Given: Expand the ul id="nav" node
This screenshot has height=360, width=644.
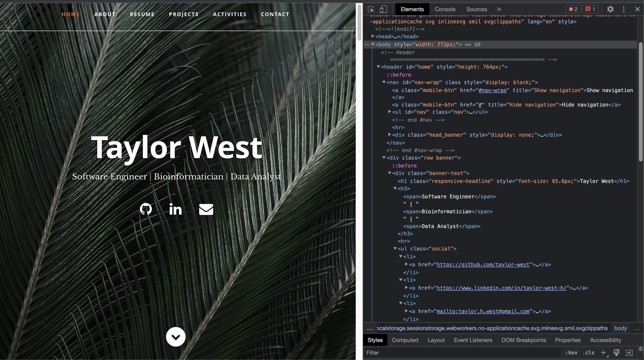Looking at the screenshot, I should (390, 112).
